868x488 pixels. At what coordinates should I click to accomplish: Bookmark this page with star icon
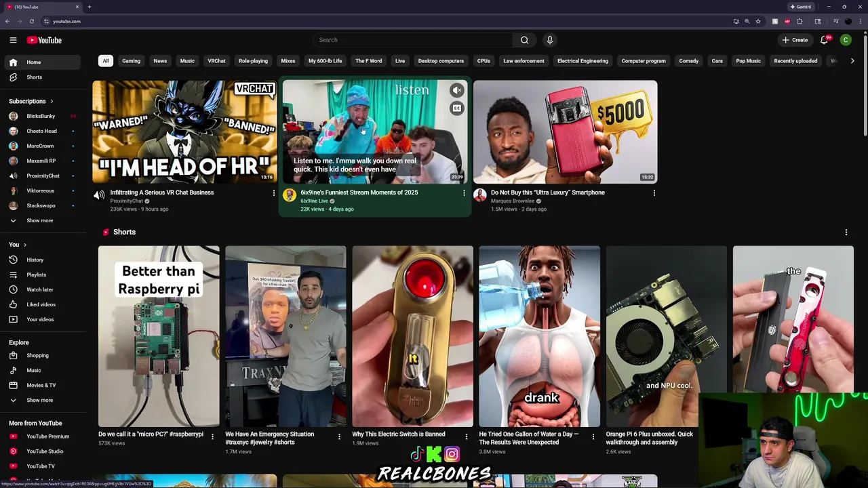758,21
